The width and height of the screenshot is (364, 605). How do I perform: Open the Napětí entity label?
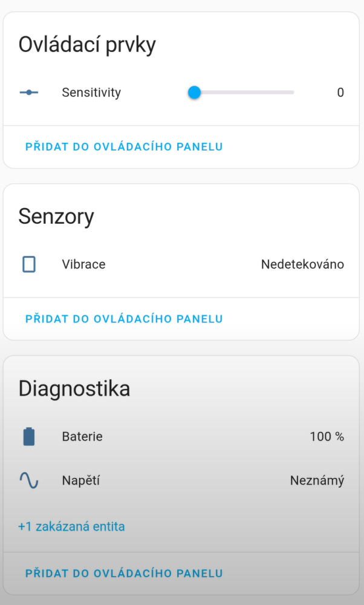[80, 481]
